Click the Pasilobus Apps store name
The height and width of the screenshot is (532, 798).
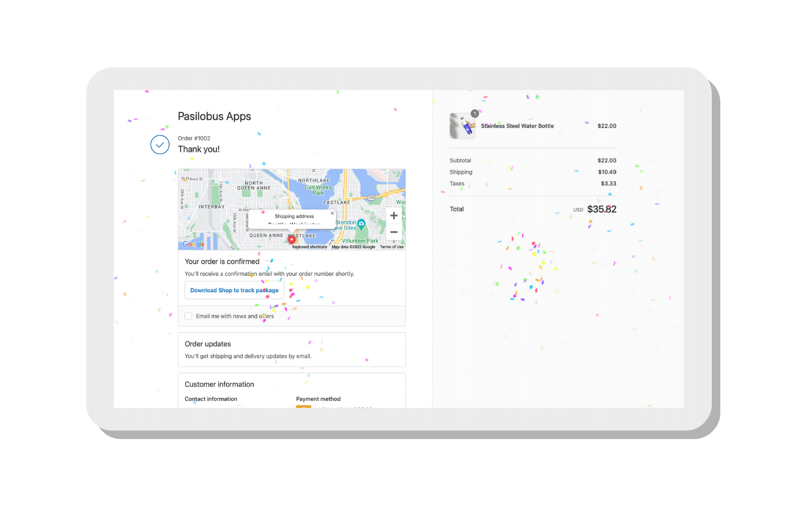[214, 117]
